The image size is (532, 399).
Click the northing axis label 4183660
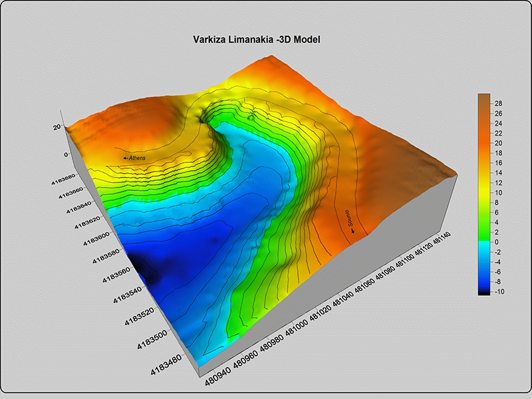click(70, 194)
